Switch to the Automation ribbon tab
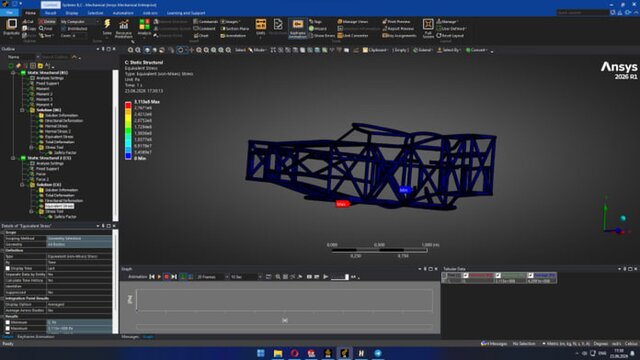The width and height of the screenshot is (640, 360). tap(123, 13)
